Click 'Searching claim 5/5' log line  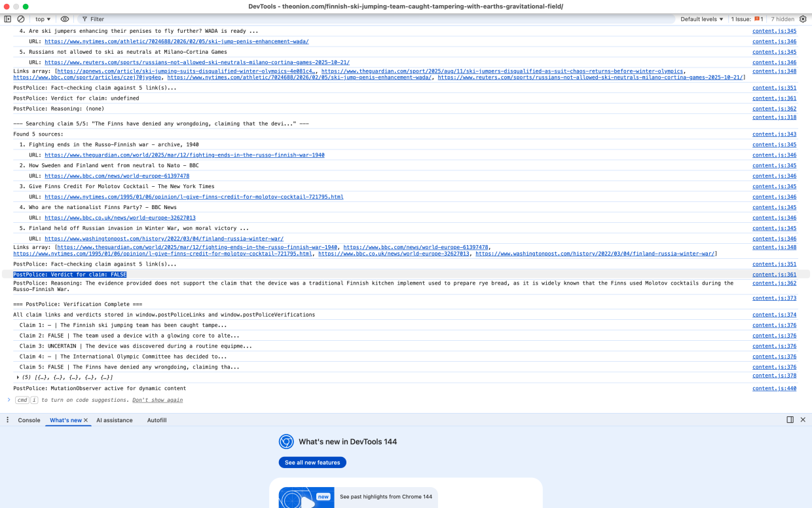[161, 124]
